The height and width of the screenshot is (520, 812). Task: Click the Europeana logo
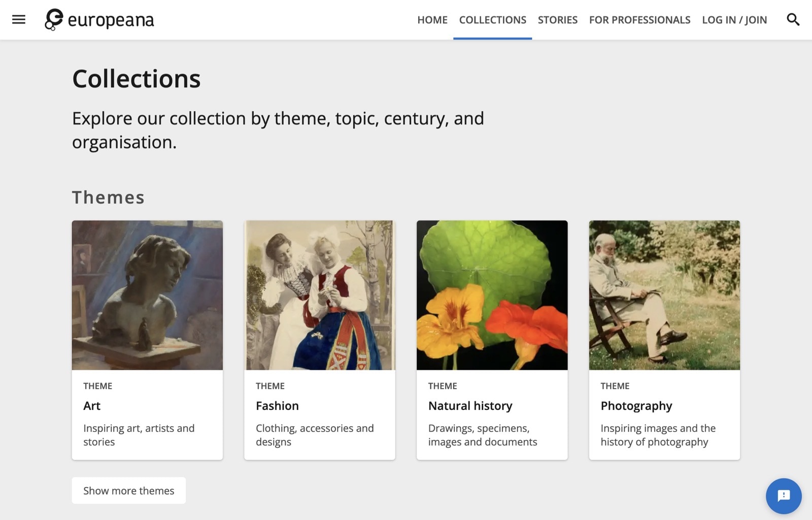(99, 20)
